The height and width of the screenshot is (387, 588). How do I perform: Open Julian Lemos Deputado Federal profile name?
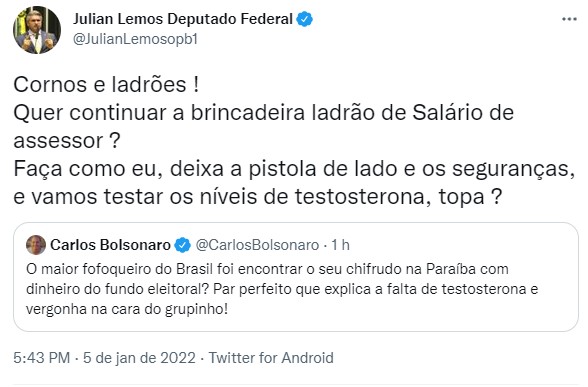tap(183, 19)
